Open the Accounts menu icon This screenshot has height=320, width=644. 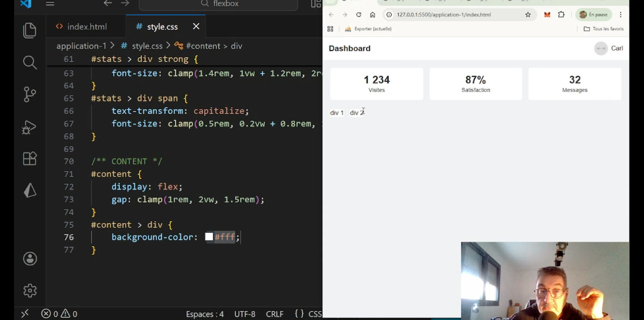[x=30, y=259]
